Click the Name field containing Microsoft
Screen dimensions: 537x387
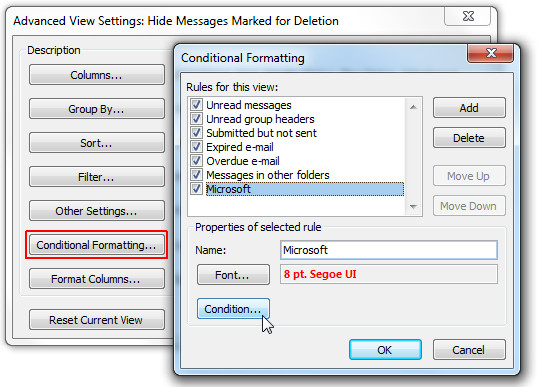(389, 250)
